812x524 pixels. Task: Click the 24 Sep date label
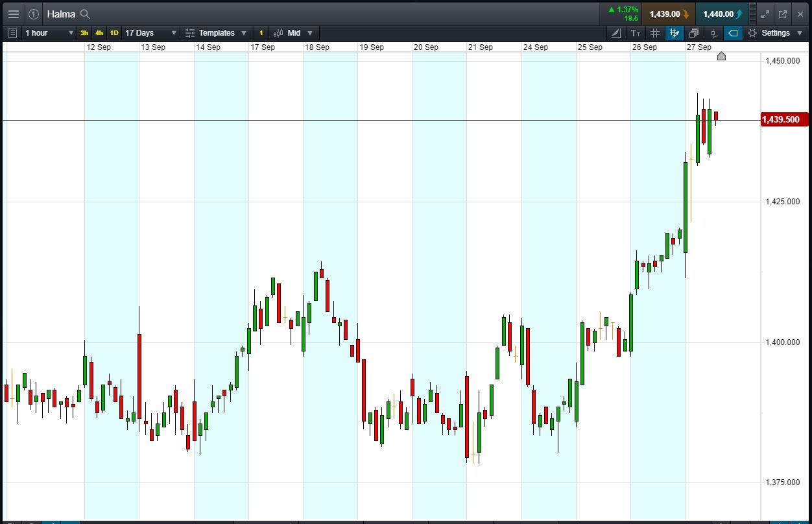(536, 47)
